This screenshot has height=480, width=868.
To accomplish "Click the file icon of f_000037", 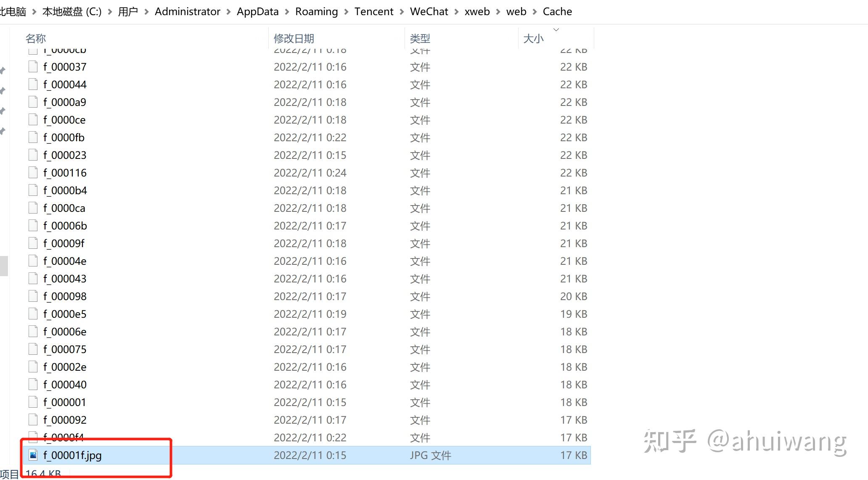I will 33,67.
